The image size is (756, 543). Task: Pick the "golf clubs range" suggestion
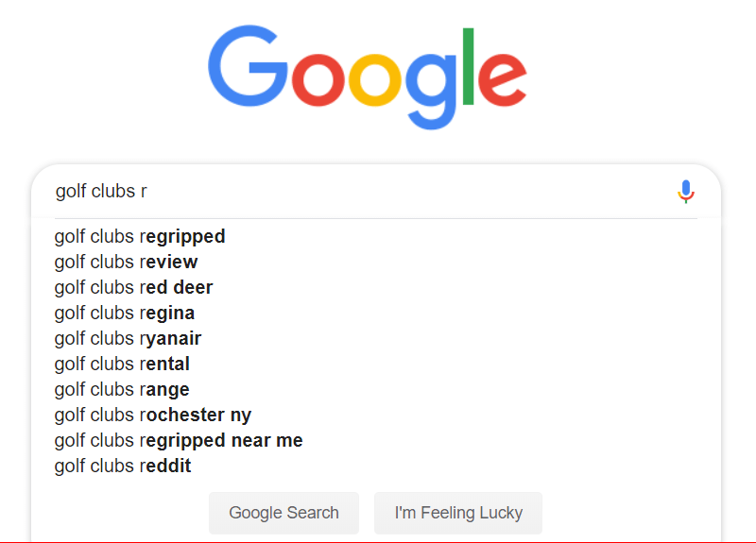(x=122, y=389)
